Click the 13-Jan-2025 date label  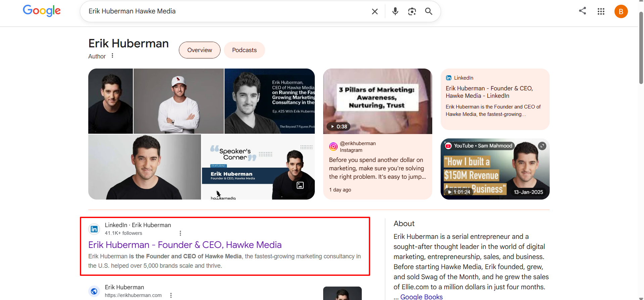[529, 192]
